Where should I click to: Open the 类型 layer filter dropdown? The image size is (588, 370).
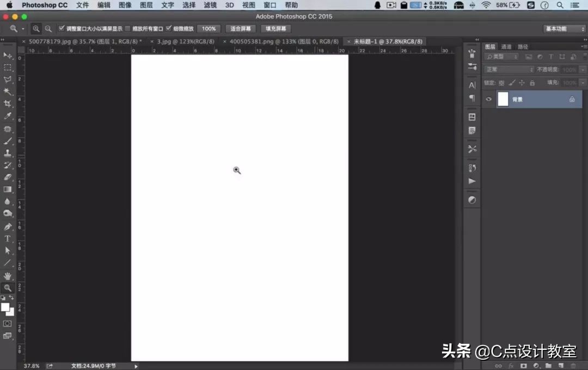(x=502, y=57)
